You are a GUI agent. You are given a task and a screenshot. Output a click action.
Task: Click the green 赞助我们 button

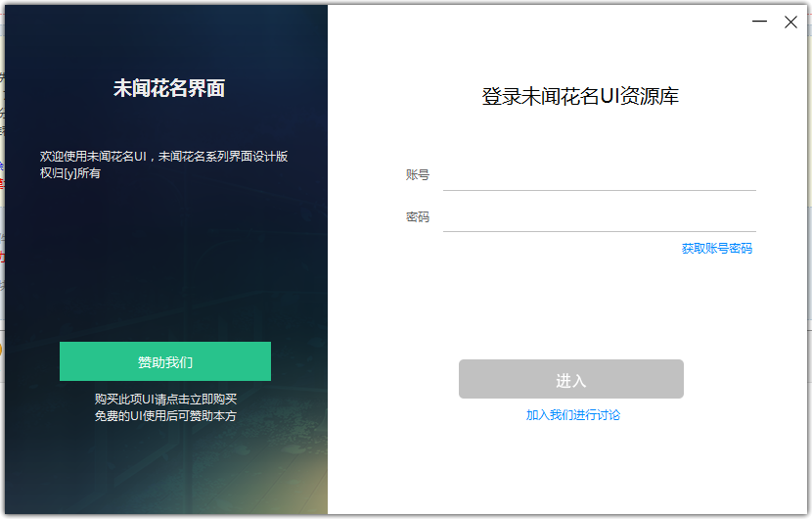165,361
